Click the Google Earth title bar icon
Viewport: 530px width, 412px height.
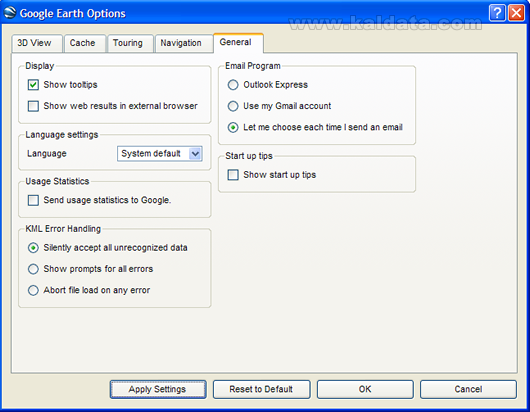click(10, 13)
